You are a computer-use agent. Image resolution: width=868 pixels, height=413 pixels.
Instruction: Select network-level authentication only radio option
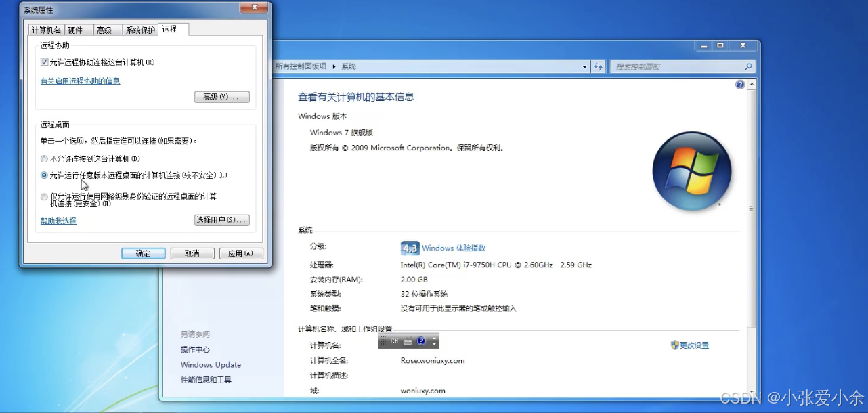click(44, 197)
